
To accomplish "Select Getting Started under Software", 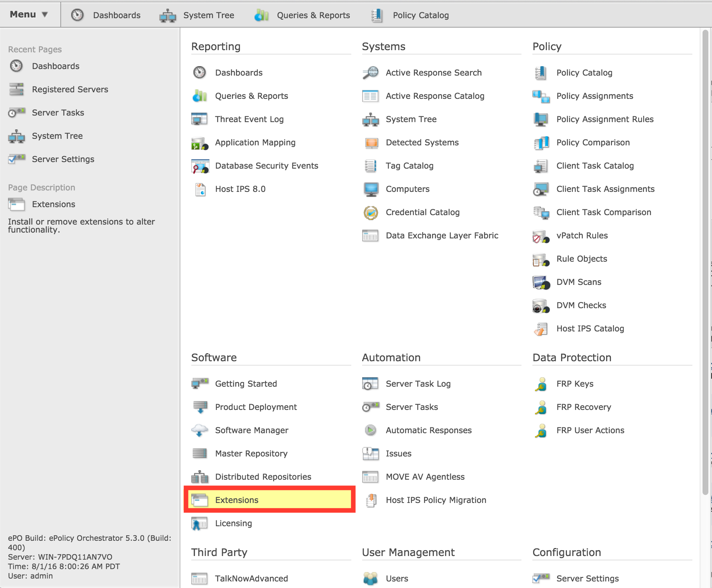I will [x=235, y=384].
